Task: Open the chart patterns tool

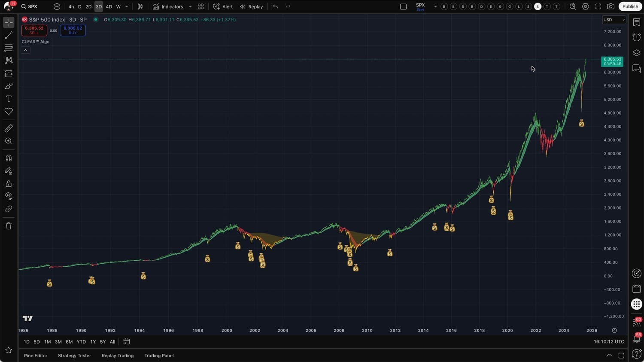Action: coord(9,61)
